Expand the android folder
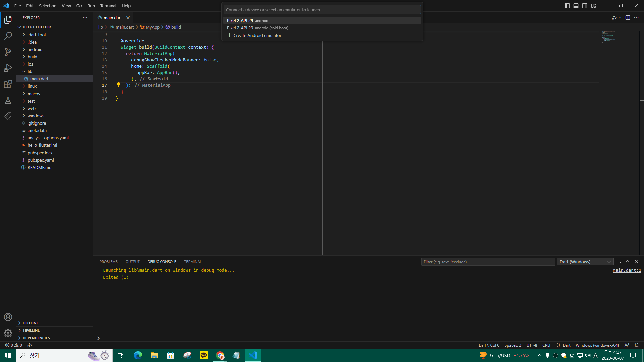The height and width of the screenshot is (362, 644). pyautogui.click(x=54, y=49)
